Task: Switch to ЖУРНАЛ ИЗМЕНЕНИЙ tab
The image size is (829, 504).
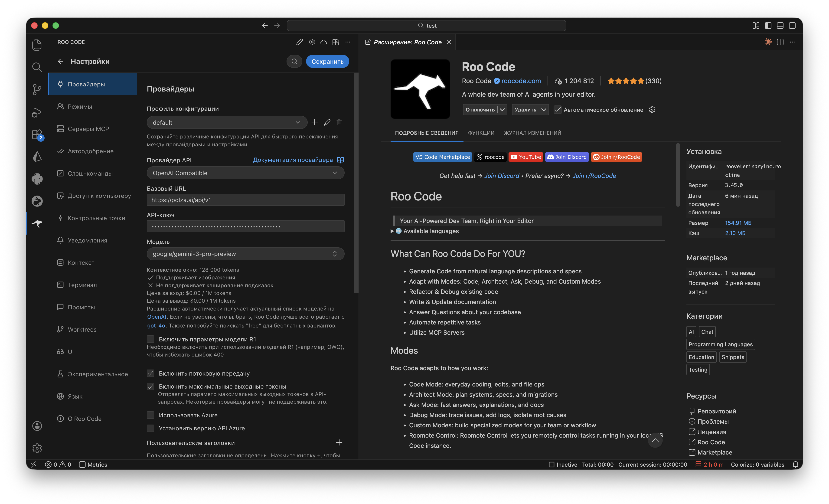Action: [532, 133]
